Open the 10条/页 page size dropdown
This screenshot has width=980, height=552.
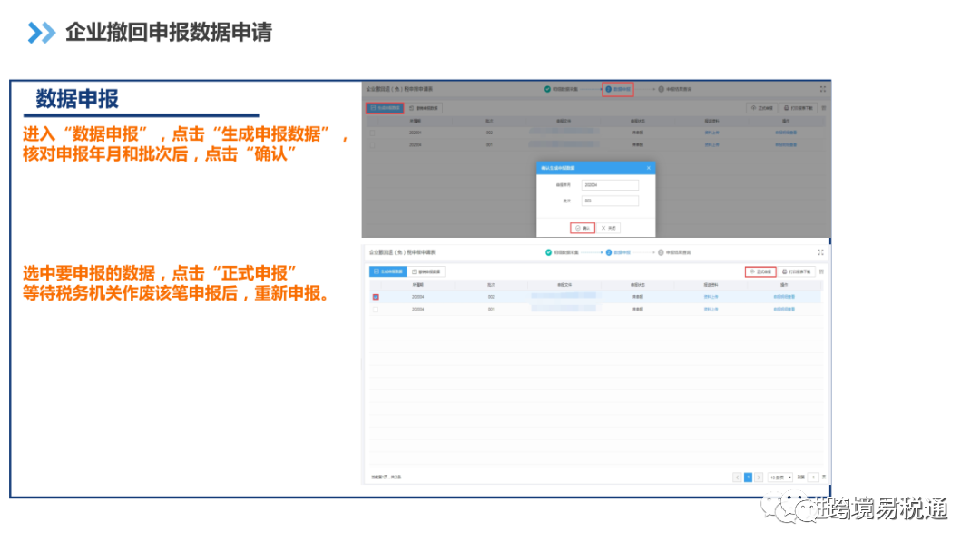(x=781, y=478)
